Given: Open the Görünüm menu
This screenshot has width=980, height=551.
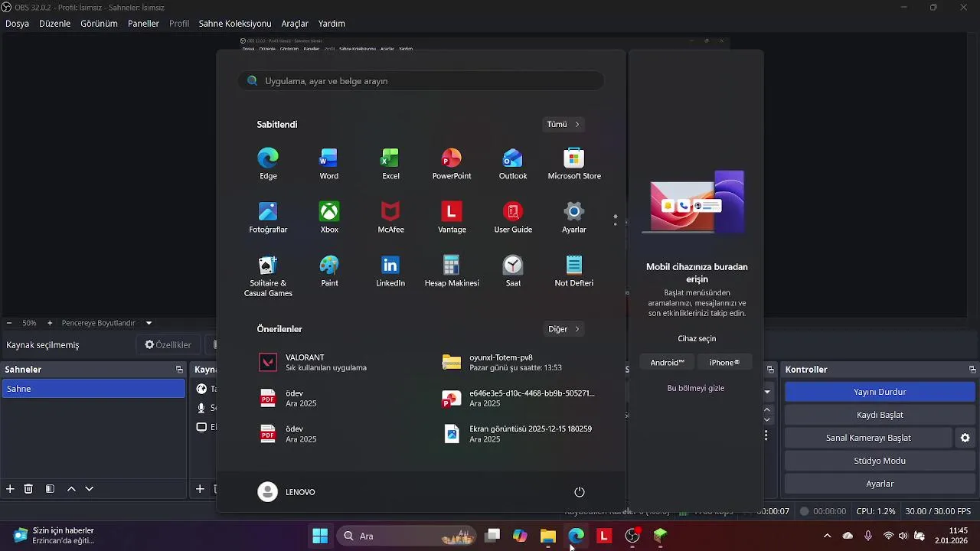Looking at the screenshot, I should (x=99, y=24).
